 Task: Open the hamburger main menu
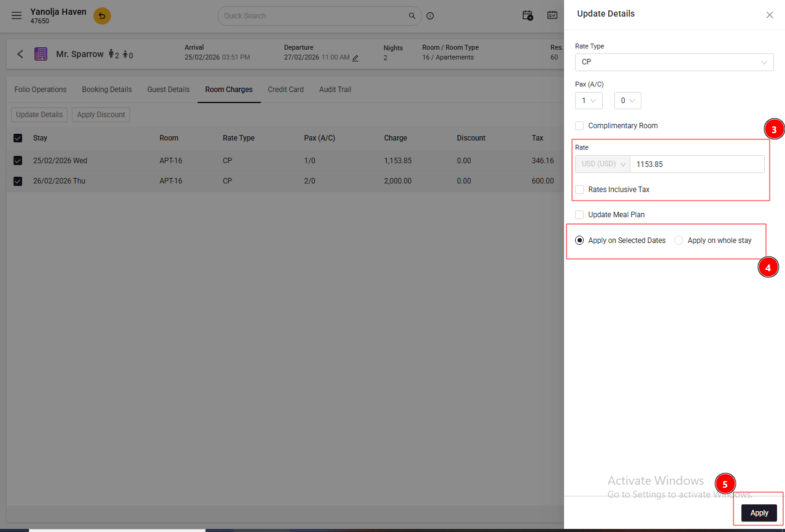17,16
